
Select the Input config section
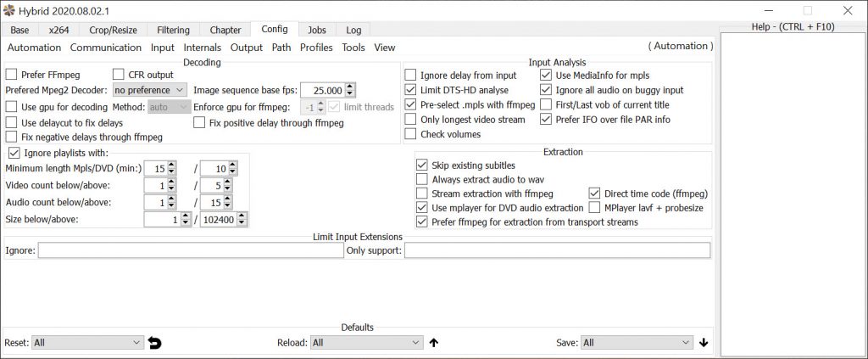coord(163,48)
